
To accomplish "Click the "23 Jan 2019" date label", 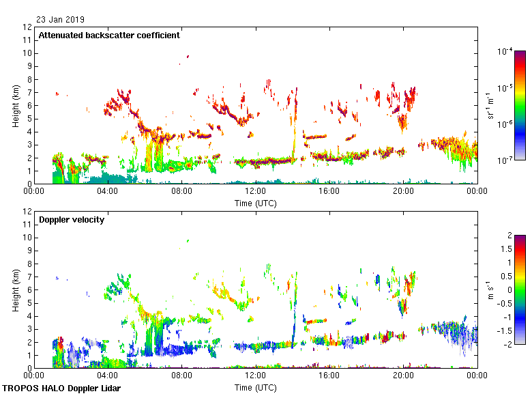I will click(x=61, y=20).
